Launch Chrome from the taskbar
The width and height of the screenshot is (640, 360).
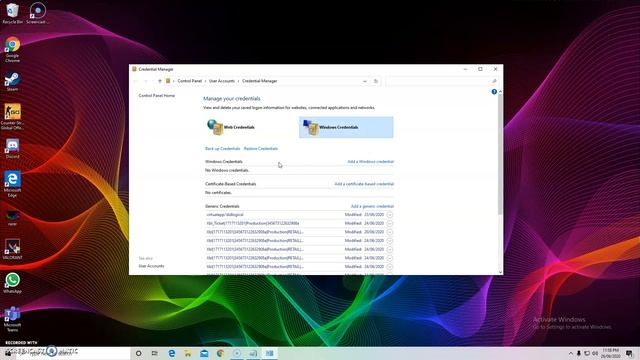point(220,353)
